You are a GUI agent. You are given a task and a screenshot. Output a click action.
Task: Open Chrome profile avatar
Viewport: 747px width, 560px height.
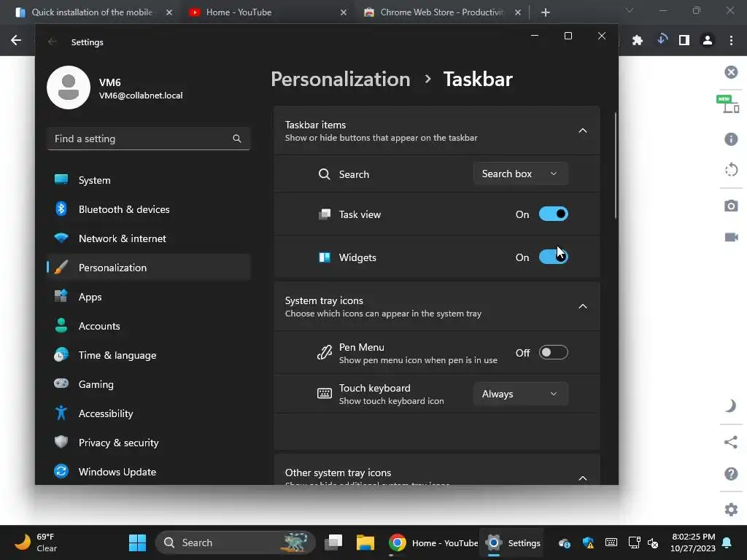(708, 40)
